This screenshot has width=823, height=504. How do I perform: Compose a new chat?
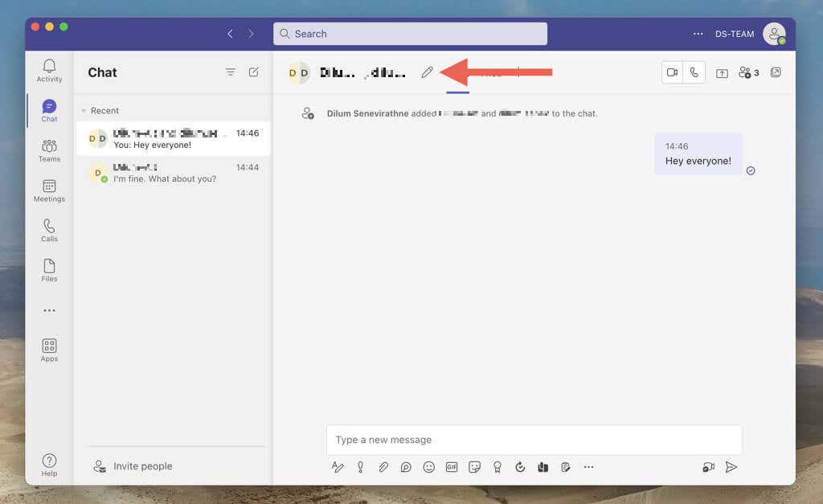coord(254,72)
